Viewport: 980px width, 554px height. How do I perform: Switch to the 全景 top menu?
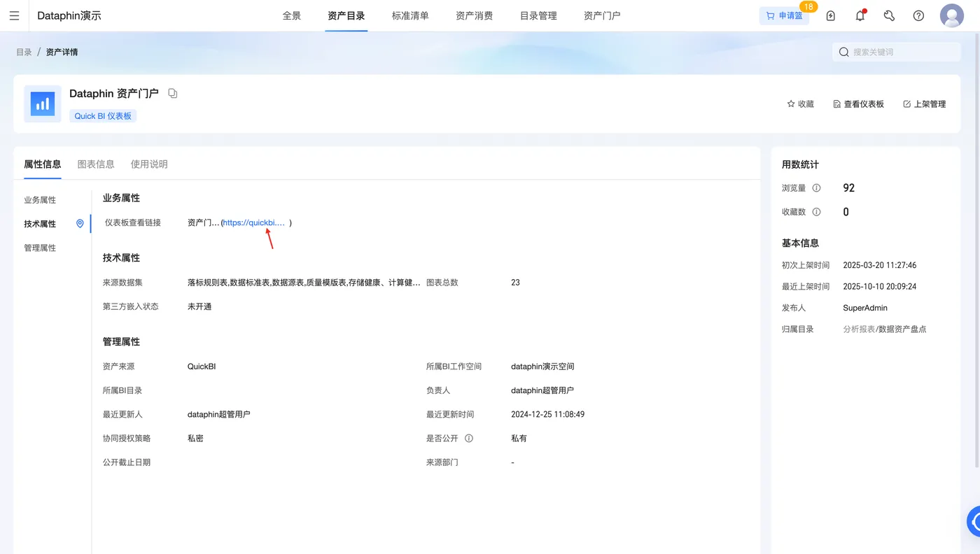click(292, 15)
